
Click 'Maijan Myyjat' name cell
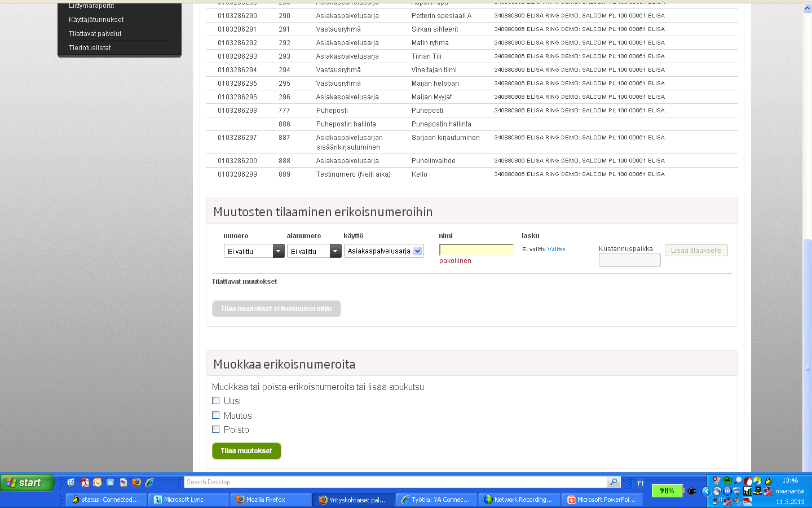pos(432,97)
